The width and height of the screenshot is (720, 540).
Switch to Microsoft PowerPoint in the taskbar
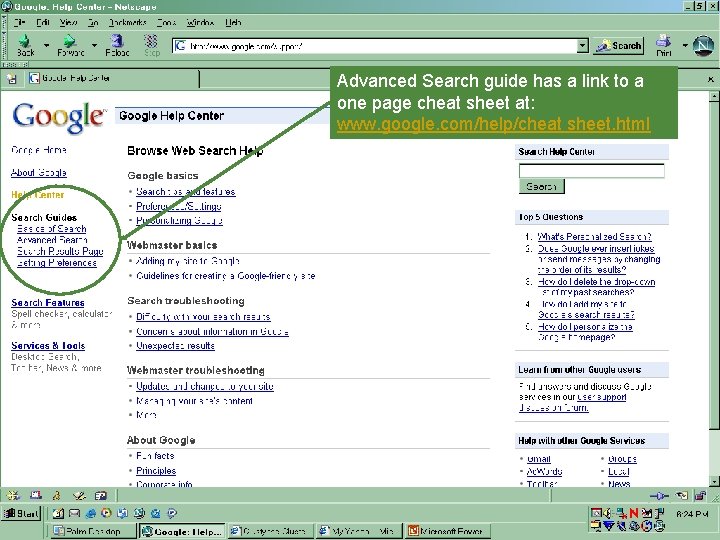(448, 531)
